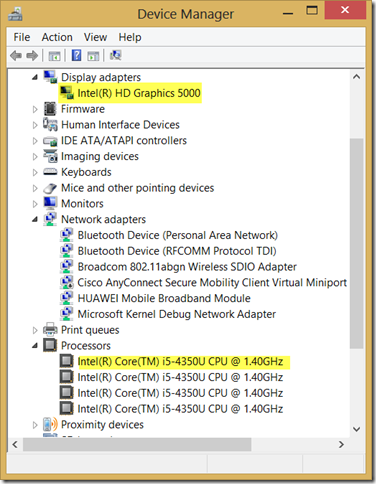Image resolution: width=376 pixels, height=484 pixels.
Task: Click the blue Help question mark toolbar icon
Action: pos(76,55)
